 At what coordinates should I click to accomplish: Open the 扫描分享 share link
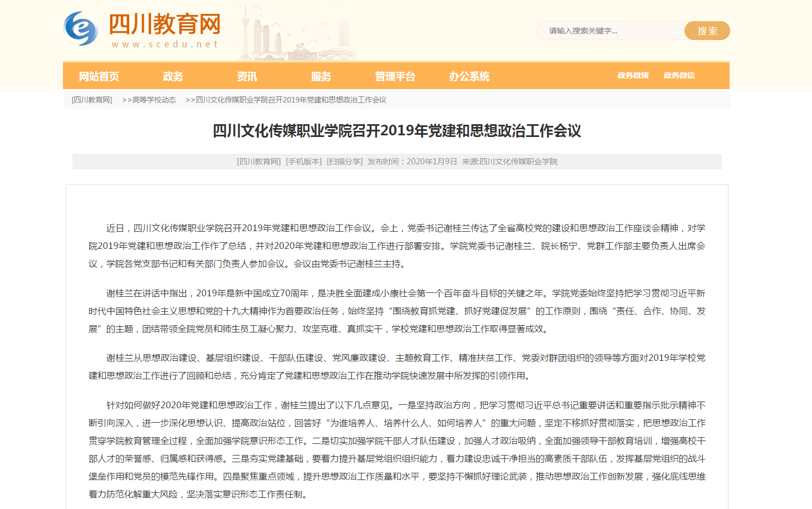point(344,161)
